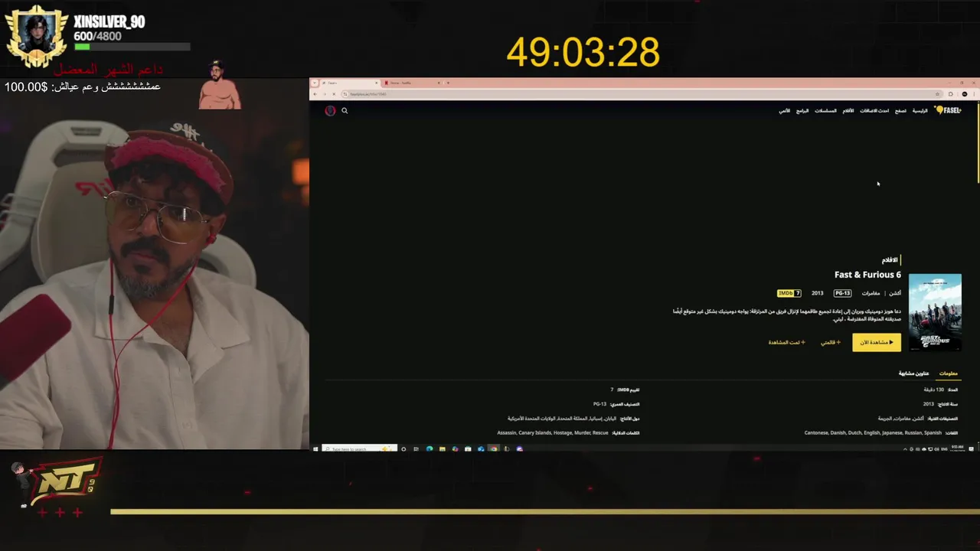Open File Explorer from the taskbar
980x551 pixels.
tap(442, 449)
